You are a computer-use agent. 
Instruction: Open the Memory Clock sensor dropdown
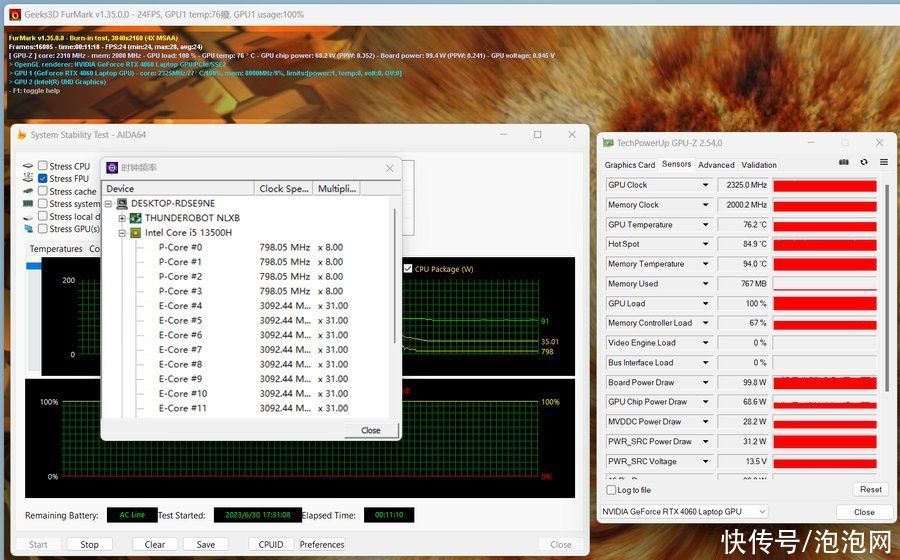click(705, 205)
